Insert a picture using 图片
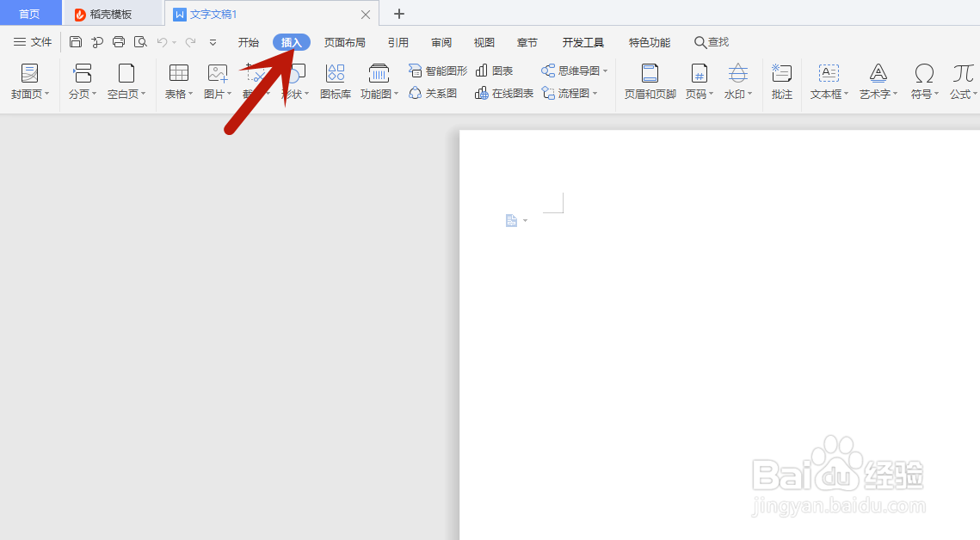 (x=215, y=82)
